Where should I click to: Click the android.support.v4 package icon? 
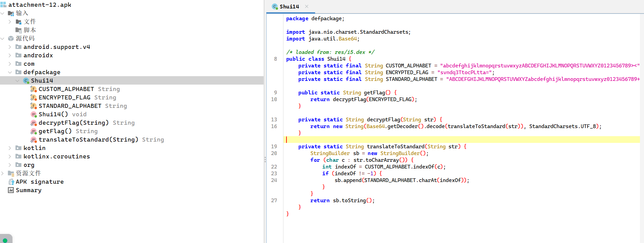tap(19, 47)
